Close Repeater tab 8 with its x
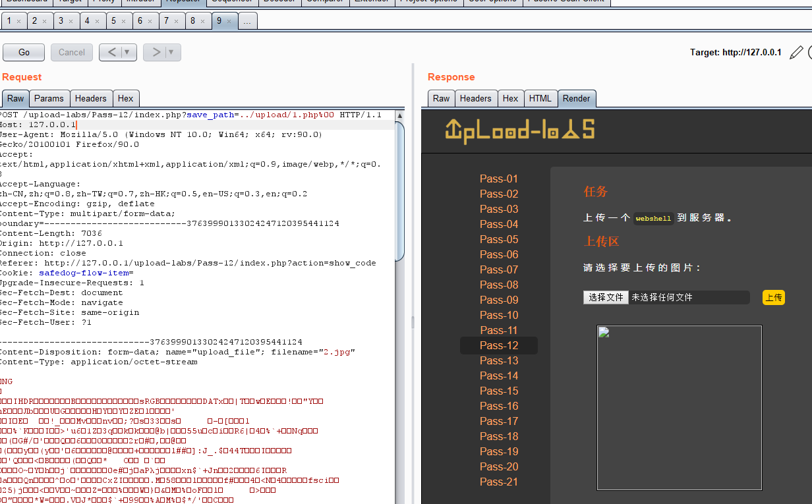The width and height of the screenshot is (812, 504). click(x=203, y=22)
